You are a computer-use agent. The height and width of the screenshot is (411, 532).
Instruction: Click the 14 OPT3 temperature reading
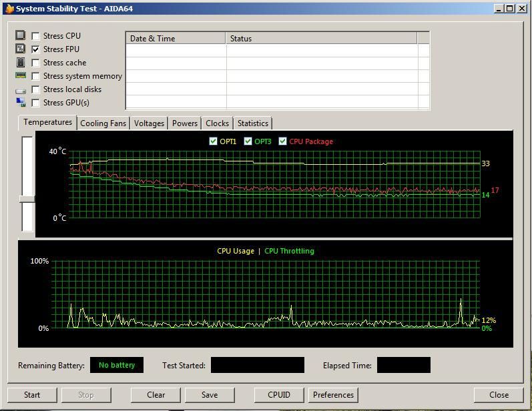point(485,195)
